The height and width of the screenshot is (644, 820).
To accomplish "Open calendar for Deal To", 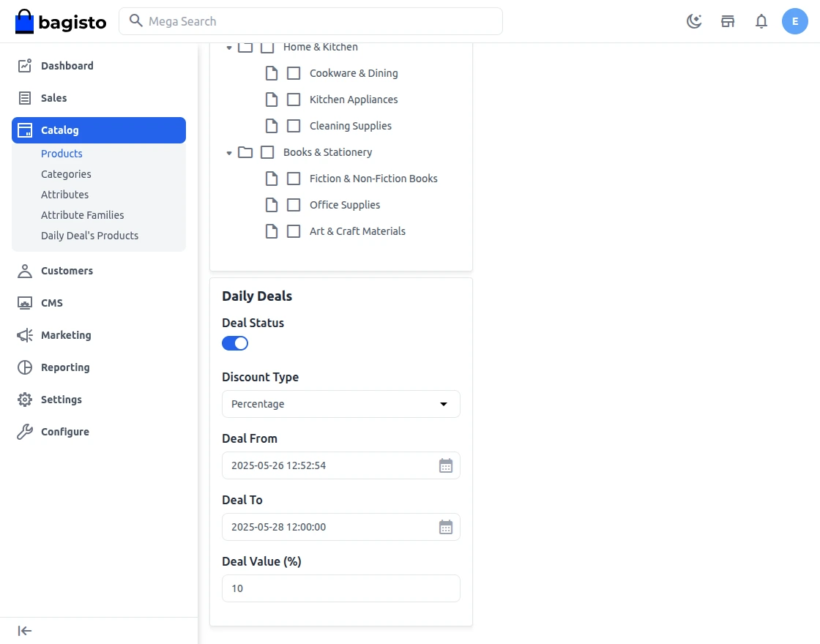I will (446, 527).
